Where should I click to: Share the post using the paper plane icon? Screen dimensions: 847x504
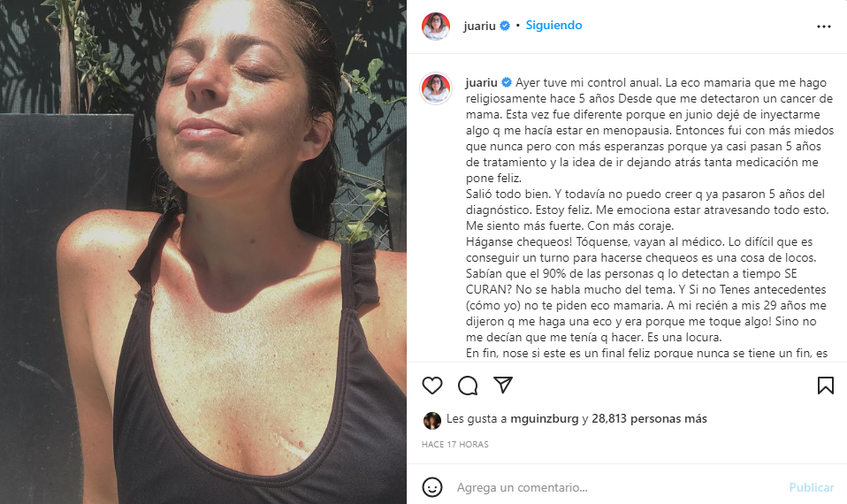(503, 386)
